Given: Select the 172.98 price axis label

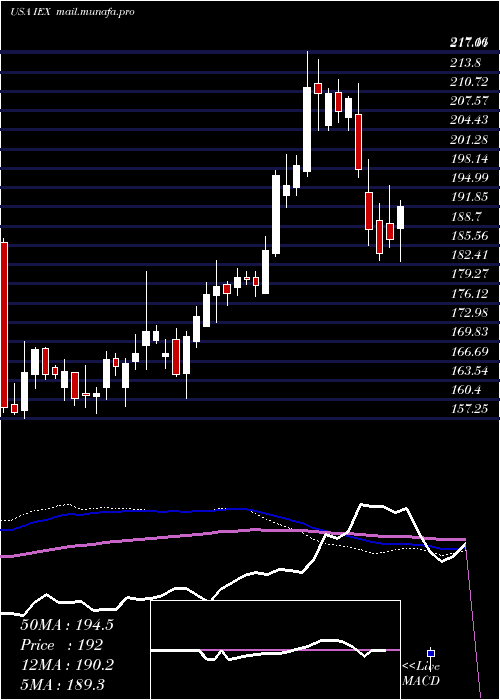Looking at the screenshot, I should click(469, 312).
